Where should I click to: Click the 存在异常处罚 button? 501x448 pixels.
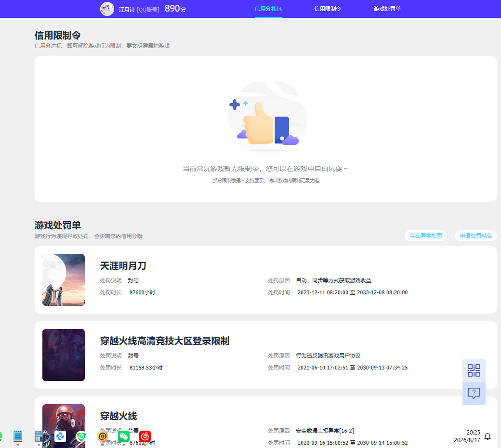coord(425,236)
